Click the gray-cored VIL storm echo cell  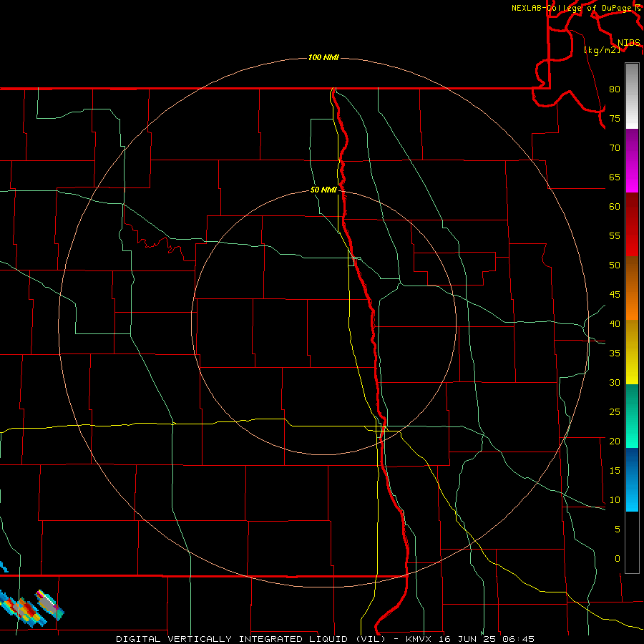pos(49,605)
